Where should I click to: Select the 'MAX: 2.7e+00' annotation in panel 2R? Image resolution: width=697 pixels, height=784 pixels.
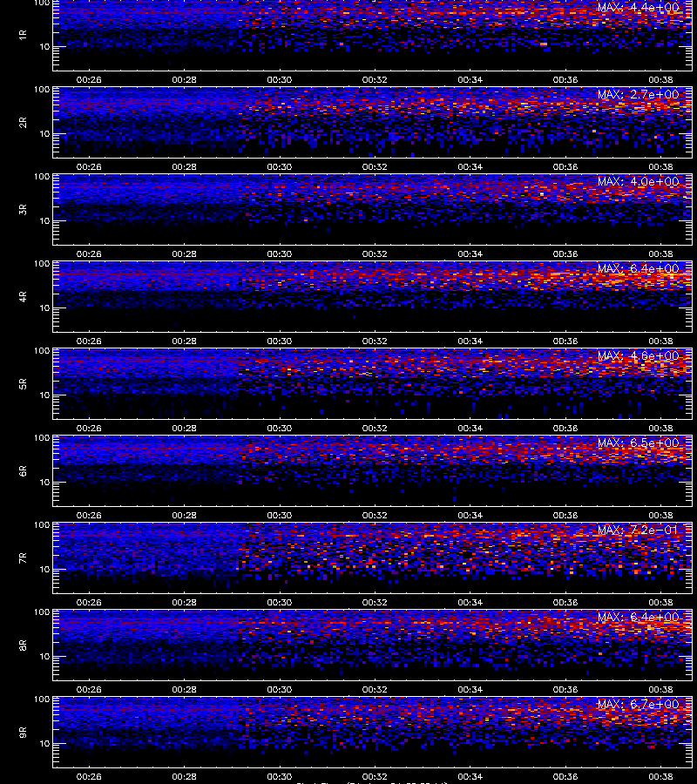pyautogui.click(x=638, y=94)
